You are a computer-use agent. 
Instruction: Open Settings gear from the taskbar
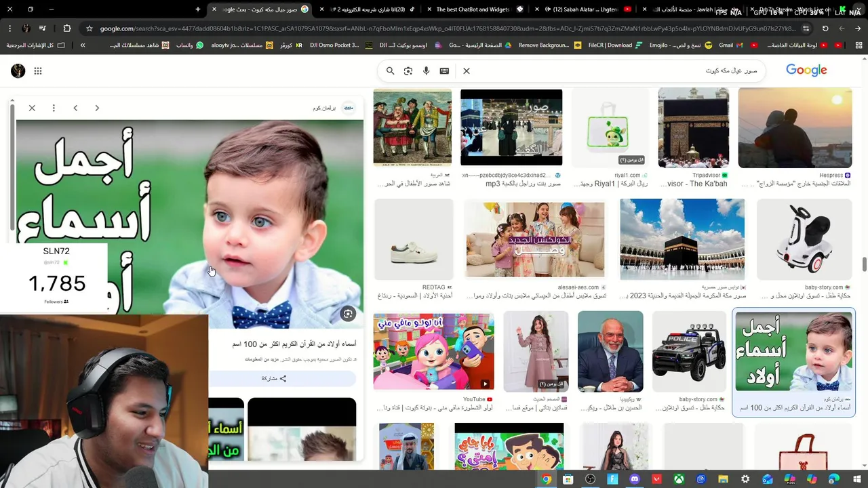tap(745, 479)
